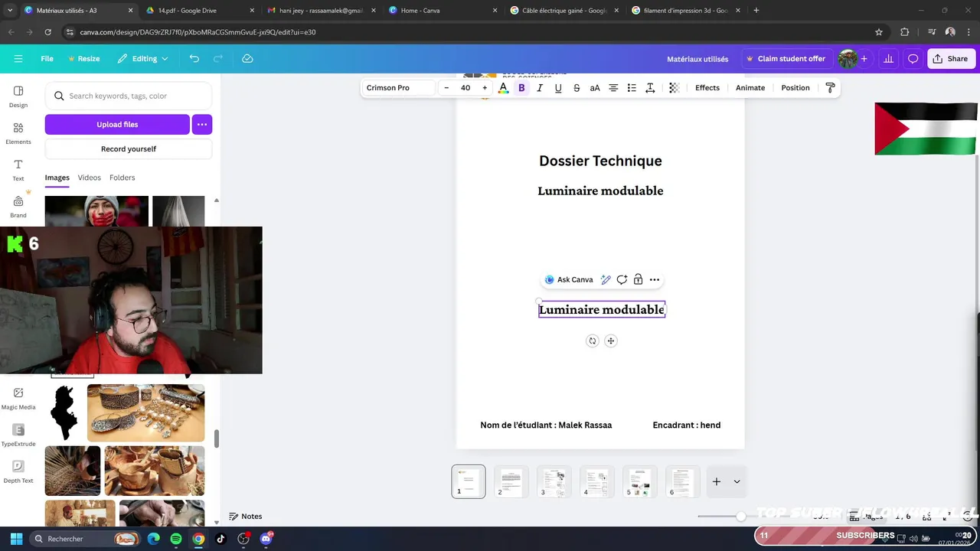Image resolution: width=980 pixels, height=551 pixels.
Task: Open the Text panel in sidebar
Action: point(18,170)
